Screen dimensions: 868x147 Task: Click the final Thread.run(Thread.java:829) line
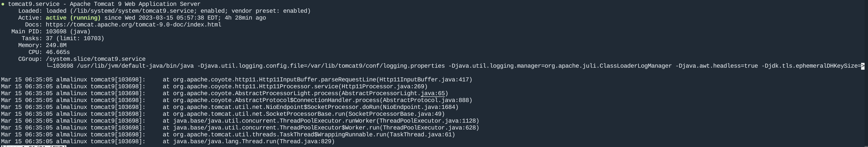click(x=248, y=142)
